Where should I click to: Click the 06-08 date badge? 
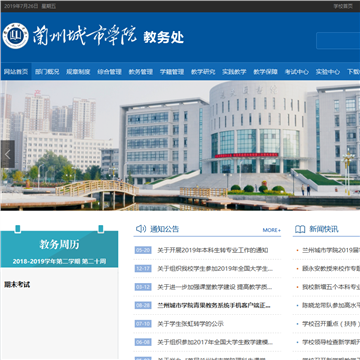click(x=143, y=342)
